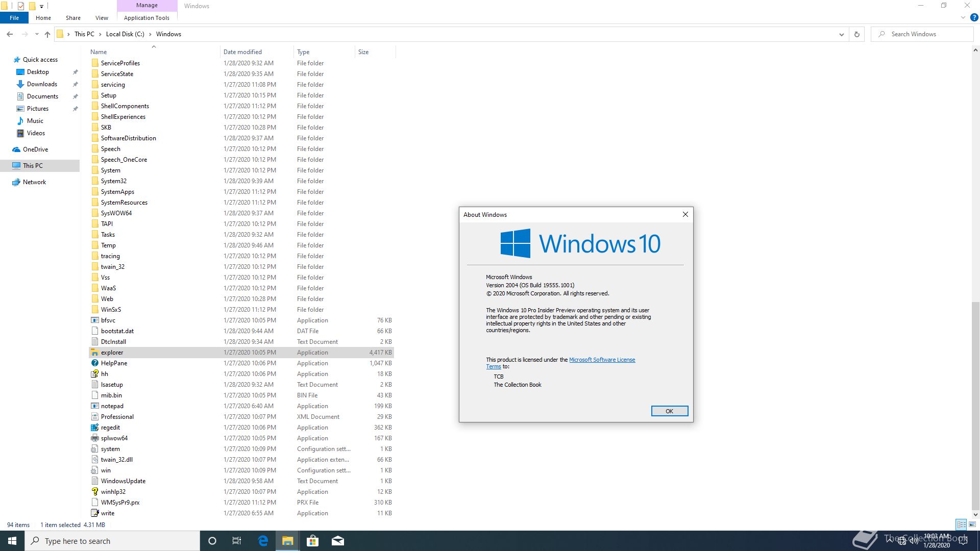The image size is (980, 551).
Task: Sort by Date modified column header
Action: pos(257,52)
